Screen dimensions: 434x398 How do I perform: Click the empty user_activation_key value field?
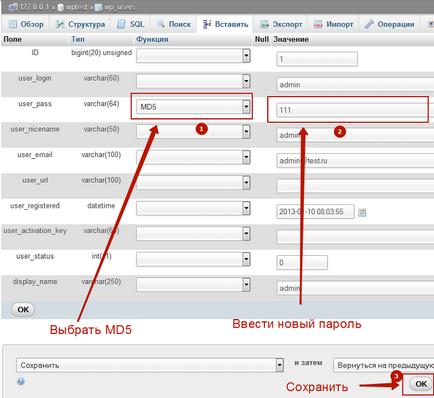(355, 237)
